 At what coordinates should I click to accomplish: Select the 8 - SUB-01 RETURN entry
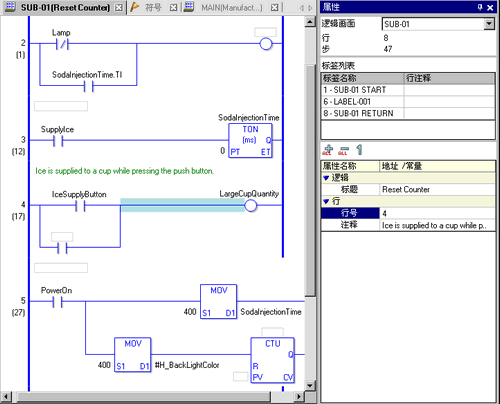click(x=363, y=113)
